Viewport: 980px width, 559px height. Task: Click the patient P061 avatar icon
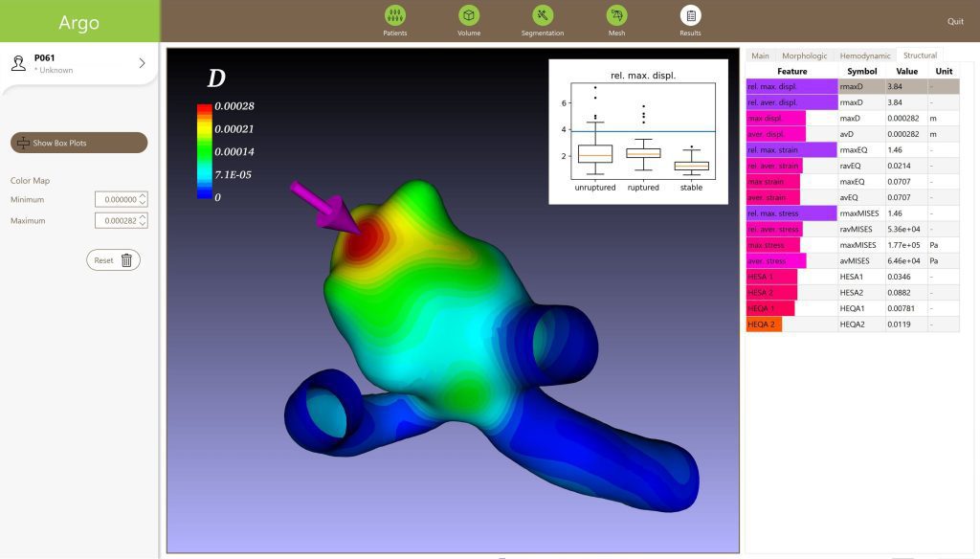(18, 63)
